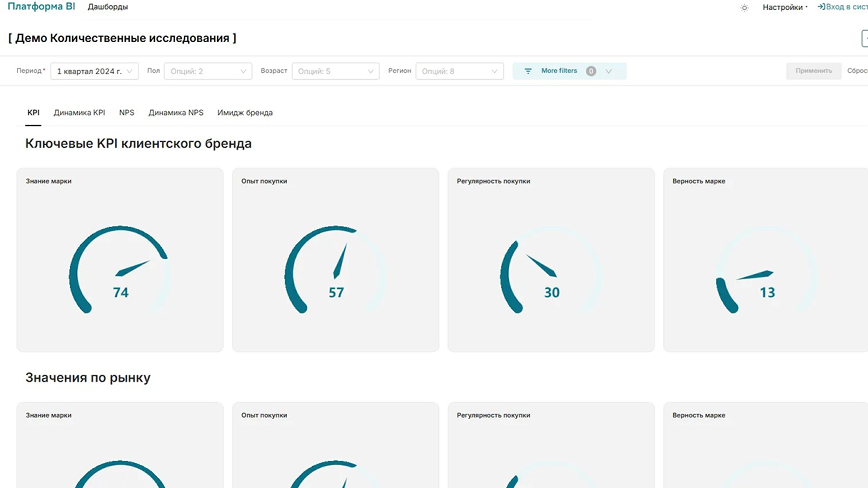The width and height of the screenshot is (868, 488).
Task: Click the Знание марки gauge showing 74
Action: click(x=120, y=269)
